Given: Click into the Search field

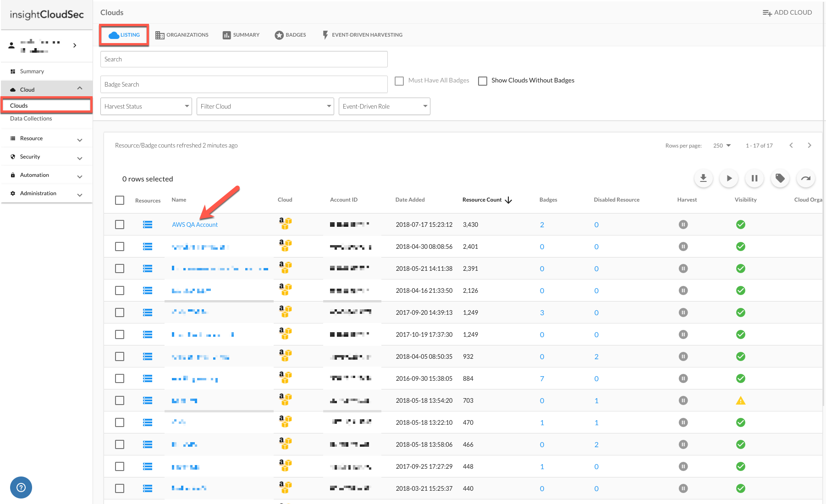Looking at the screenshot, I should 244,59.
